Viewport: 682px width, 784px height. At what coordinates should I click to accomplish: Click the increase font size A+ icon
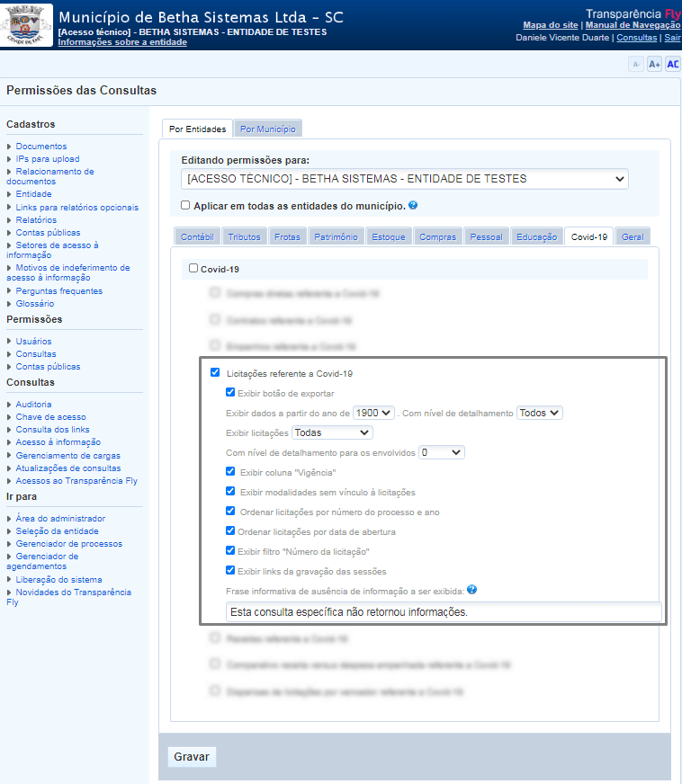click(654, 64)
